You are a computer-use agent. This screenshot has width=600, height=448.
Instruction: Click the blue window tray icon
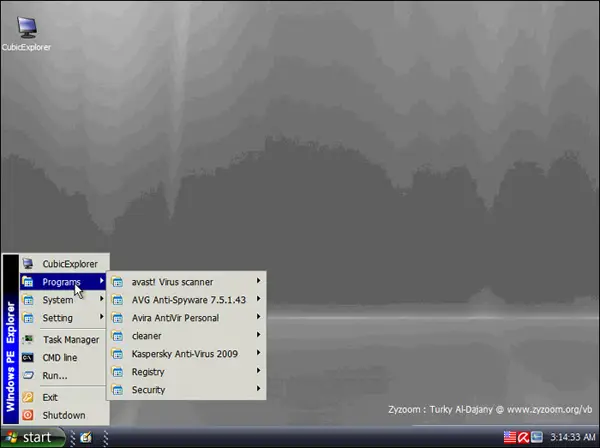536,437
